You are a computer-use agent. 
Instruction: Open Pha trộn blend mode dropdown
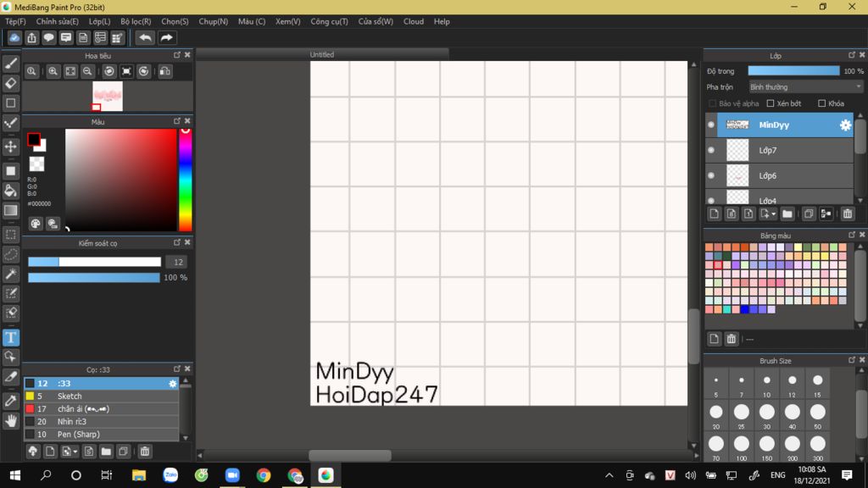(x=805, y=87)
